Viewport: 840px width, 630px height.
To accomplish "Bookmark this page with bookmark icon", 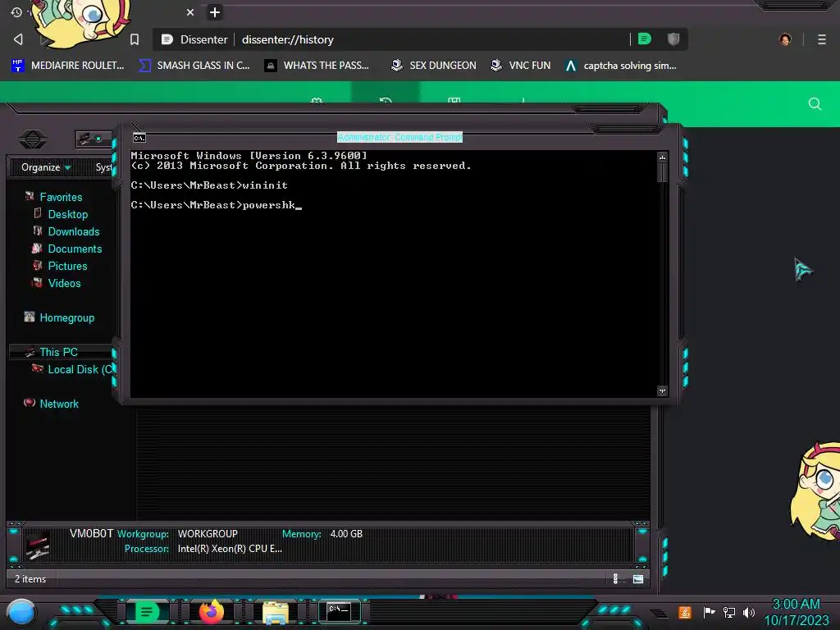I will 135,39.
